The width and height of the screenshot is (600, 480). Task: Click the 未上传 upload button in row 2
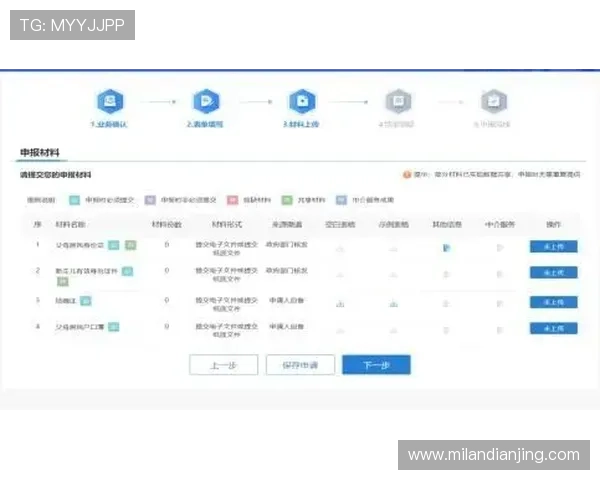554,273
